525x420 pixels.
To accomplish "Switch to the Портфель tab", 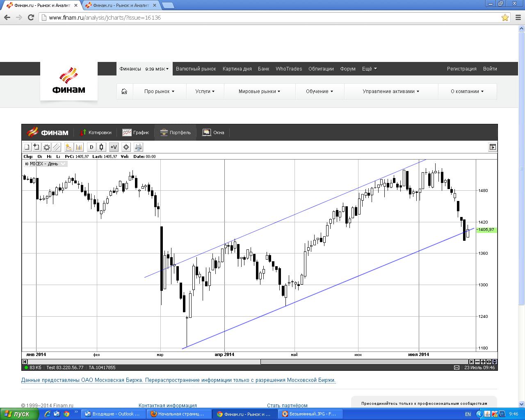I will (176, 132).
